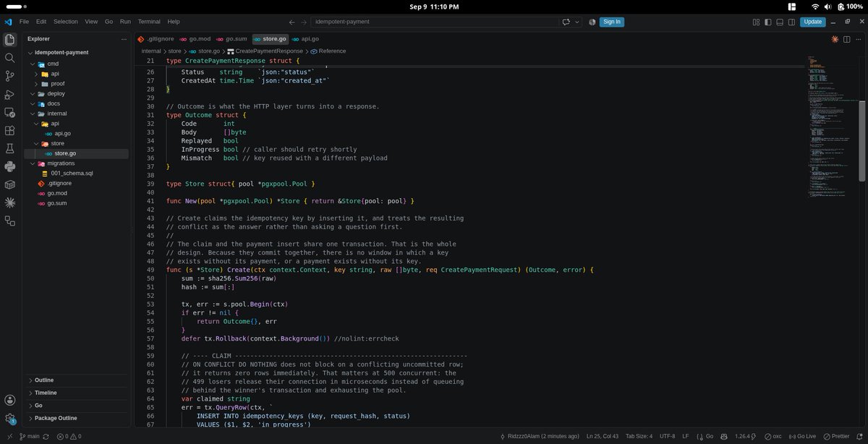Expand the proof folder
The width and height of the screenshot is (868, 444).
tap(78, 84)
